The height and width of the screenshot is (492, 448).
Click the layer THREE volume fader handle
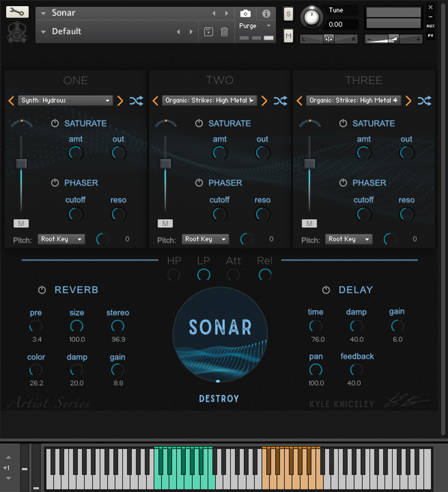pyautogui.click(x=309, y=163)
